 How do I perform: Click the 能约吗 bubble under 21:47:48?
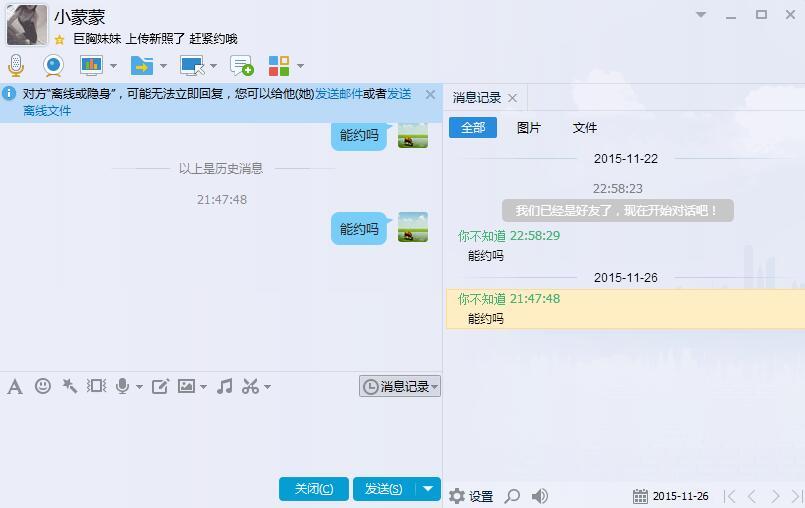click(359, 229)
